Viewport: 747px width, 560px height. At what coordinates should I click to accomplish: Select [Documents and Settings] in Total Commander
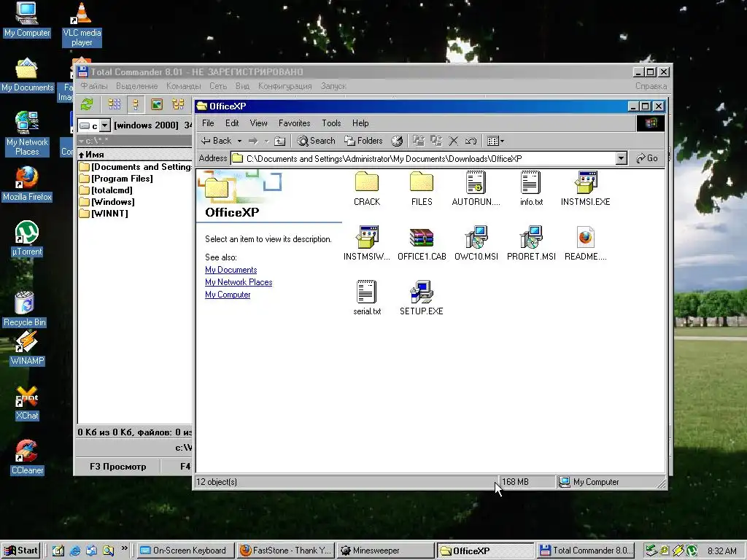pos(135,167)
